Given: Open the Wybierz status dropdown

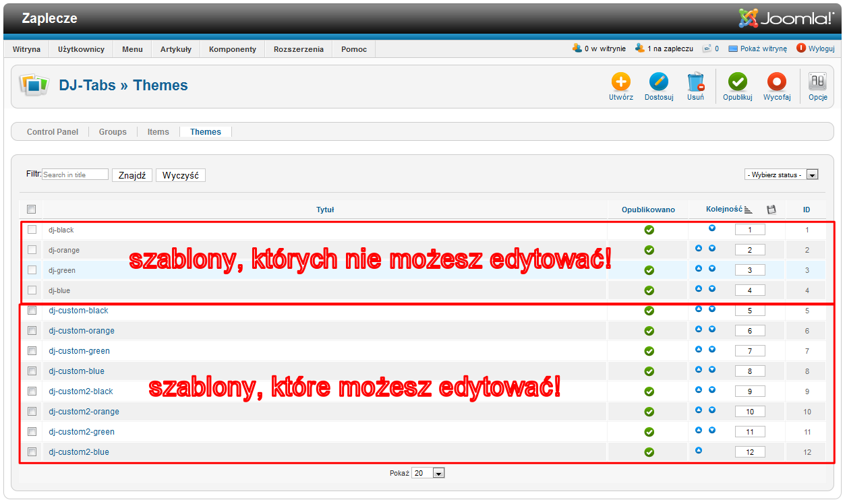Looking at the screenshot, I should click(782, 175).
